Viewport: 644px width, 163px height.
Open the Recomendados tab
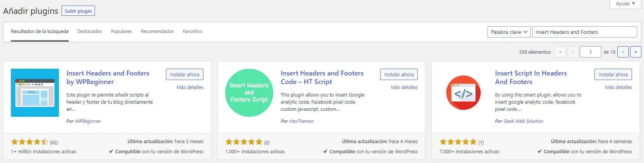pos(157,32)
